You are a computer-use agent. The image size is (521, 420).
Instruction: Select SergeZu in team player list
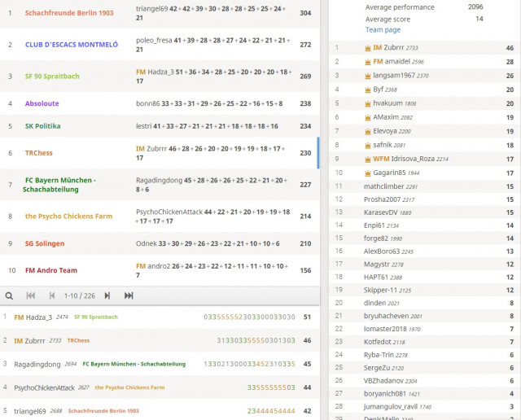click(x=377, y=368)
